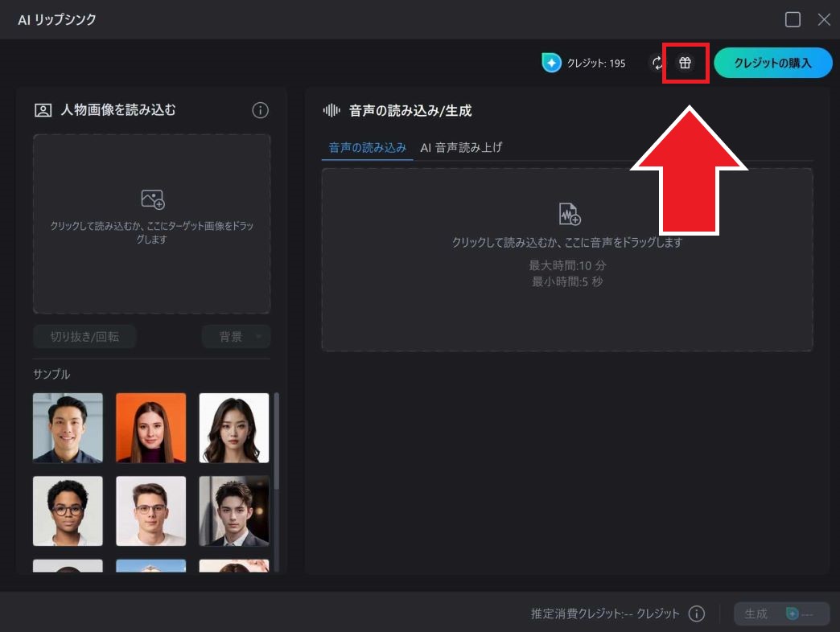The width and height of the screenshot is (840, 632).
Task: Select sample person with round glasses, curly hair
Action: tap(68, 511)
